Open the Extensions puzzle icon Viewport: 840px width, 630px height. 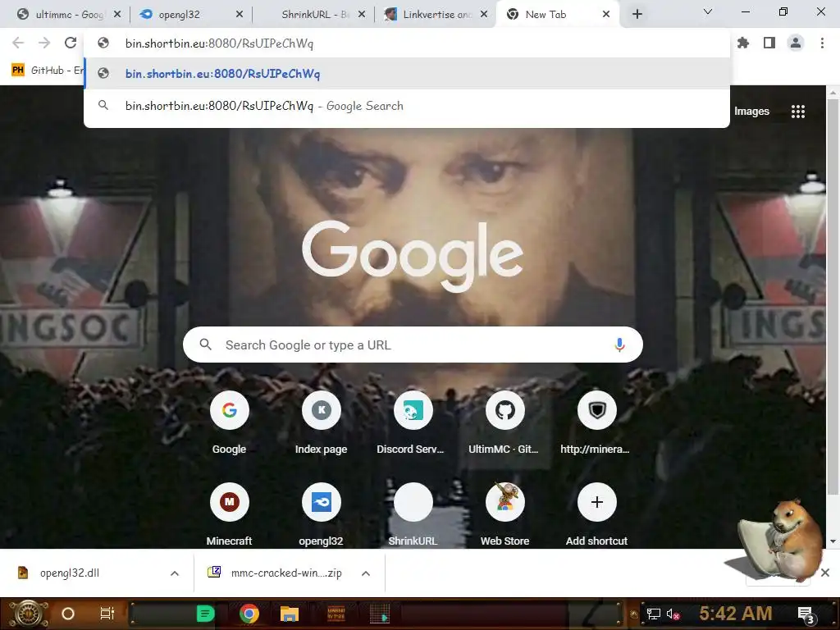[743, 43]
